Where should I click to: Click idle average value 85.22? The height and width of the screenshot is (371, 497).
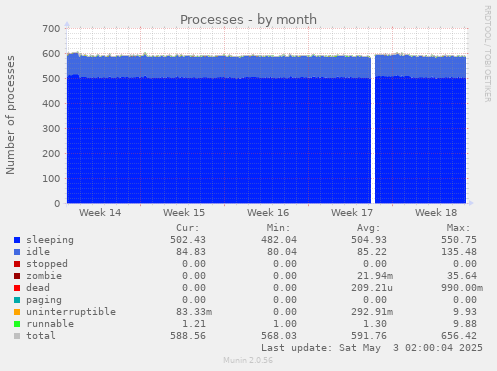[x=372, y=252]
